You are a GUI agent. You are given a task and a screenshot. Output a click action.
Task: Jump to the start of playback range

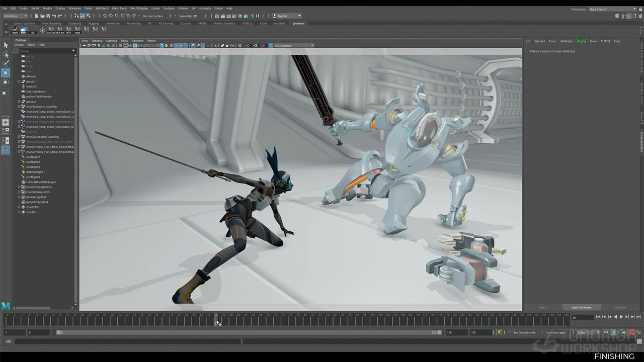coord(598,317)
